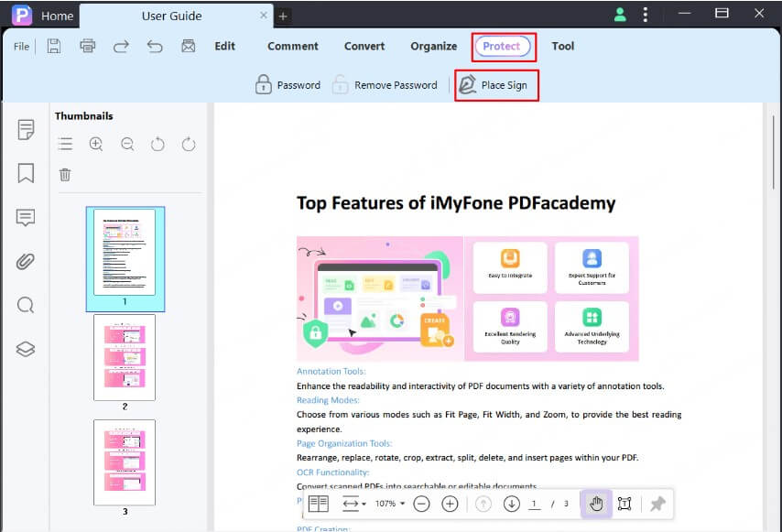The height and width of the screenshot is (532, 782).
Task: Click the two-page view layout icon
Action: pos(318,504)
